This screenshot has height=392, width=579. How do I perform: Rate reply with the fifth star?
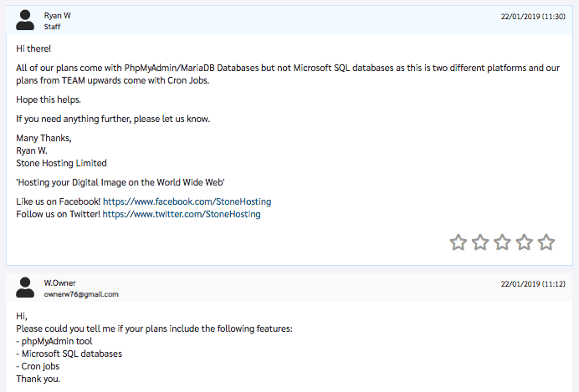(546, 242)
